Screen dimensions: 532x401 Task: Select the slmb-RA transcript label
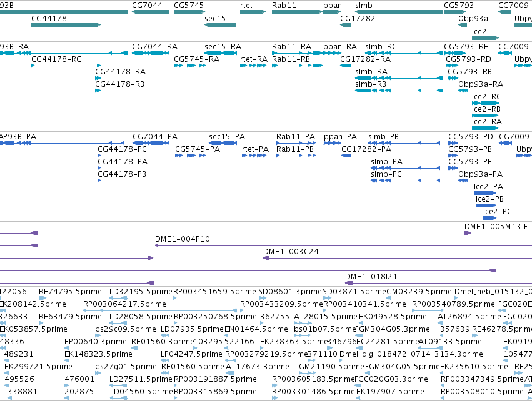pos(371,72)
